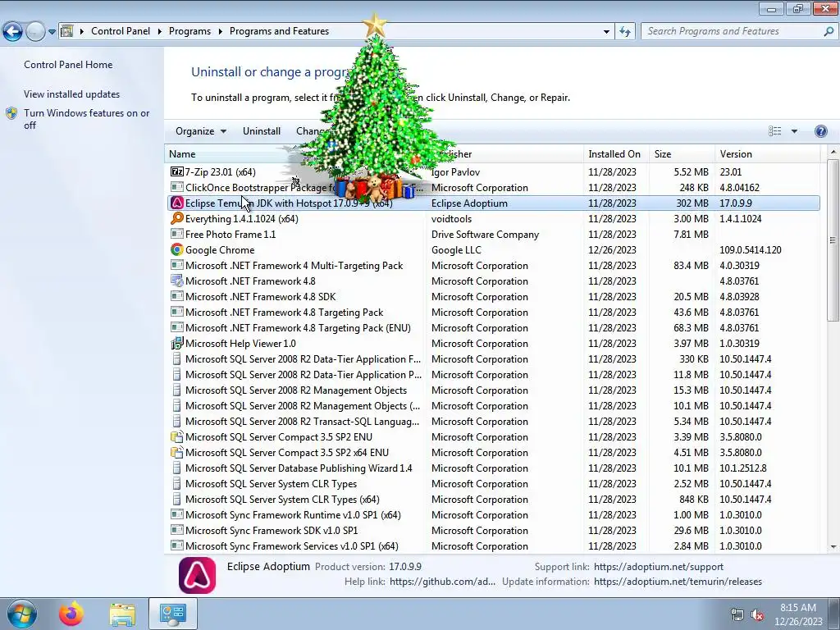Expand the arrow before Control Panel breadcrumb

coord(82,32)
